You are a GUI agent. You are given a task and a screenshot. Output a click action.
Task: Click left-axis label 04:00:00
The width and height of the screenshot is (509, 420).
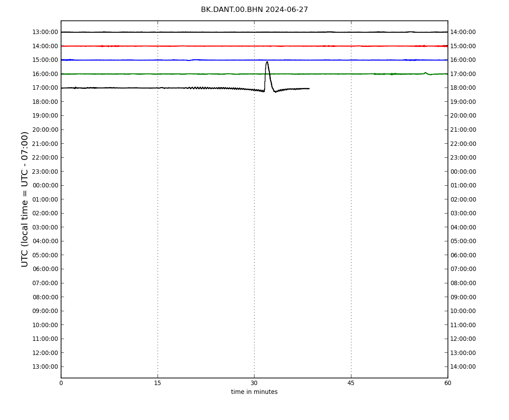point(45,241)
